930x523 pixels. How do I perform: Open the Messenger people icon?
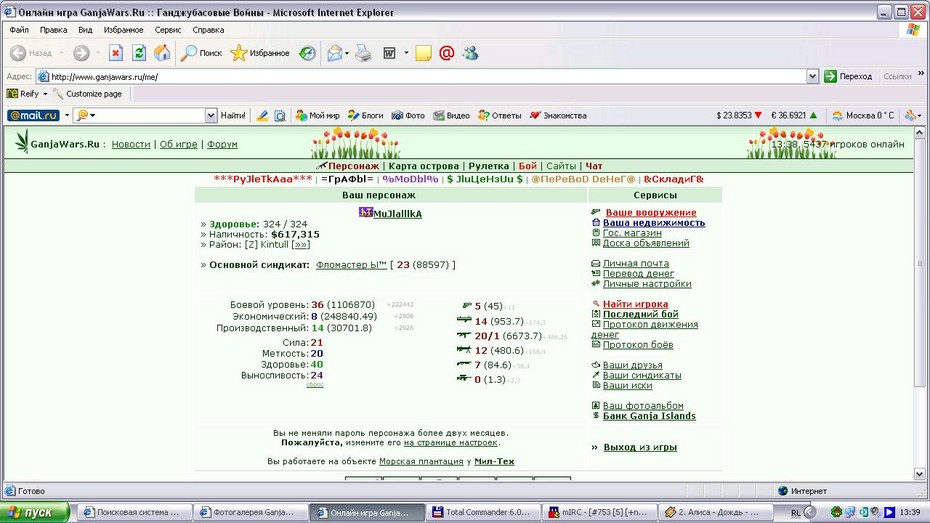pos(470,53)
